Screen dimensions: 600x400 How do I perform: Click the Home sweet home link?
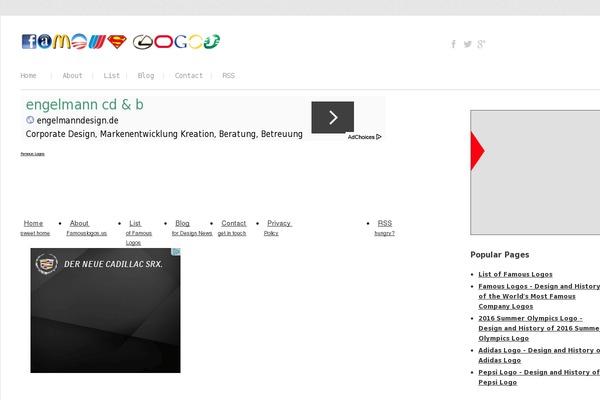tap(35, 228)
